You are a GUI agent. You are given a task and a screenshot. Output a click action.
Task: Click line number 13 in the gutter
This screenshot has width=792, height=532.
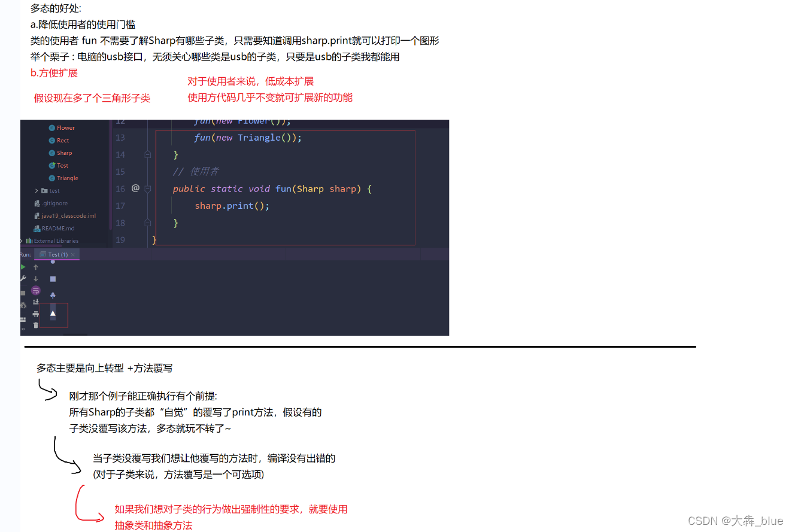[x=120, y=138]
